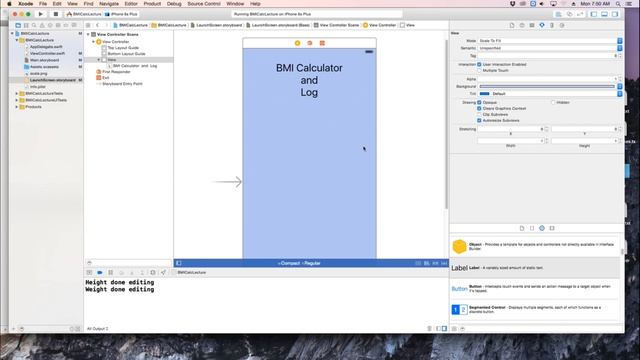
Task: Open the Find navigator magnifier icon
Action: [34, 25]
